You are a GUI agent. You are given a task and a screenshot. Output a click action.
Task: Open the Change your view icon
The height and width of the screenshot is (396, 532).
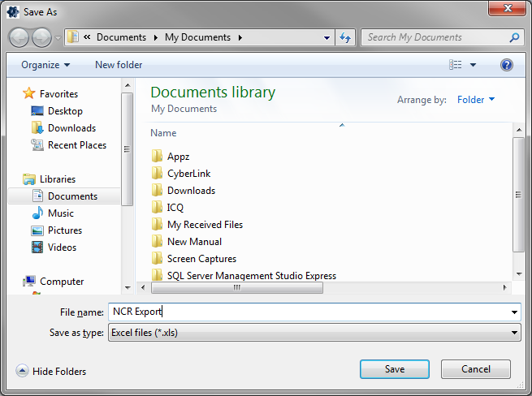point(456,65)
